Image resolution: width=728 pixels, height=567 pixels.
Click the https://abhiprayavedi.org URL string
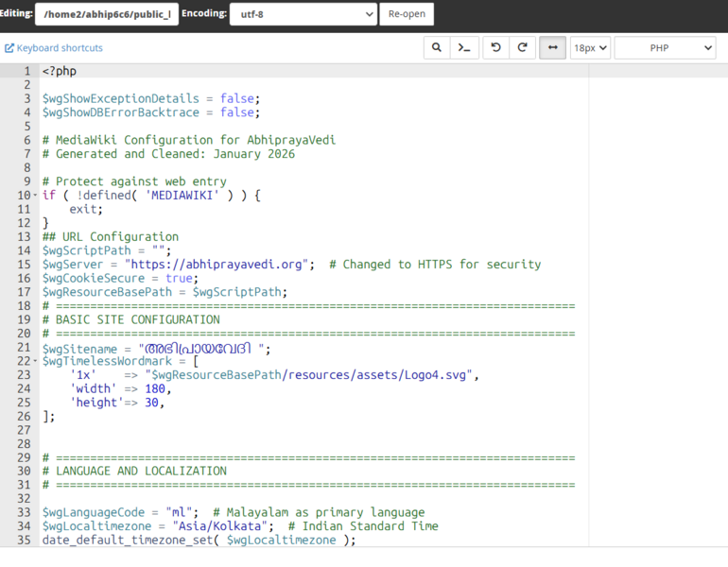tap(217, 265)
